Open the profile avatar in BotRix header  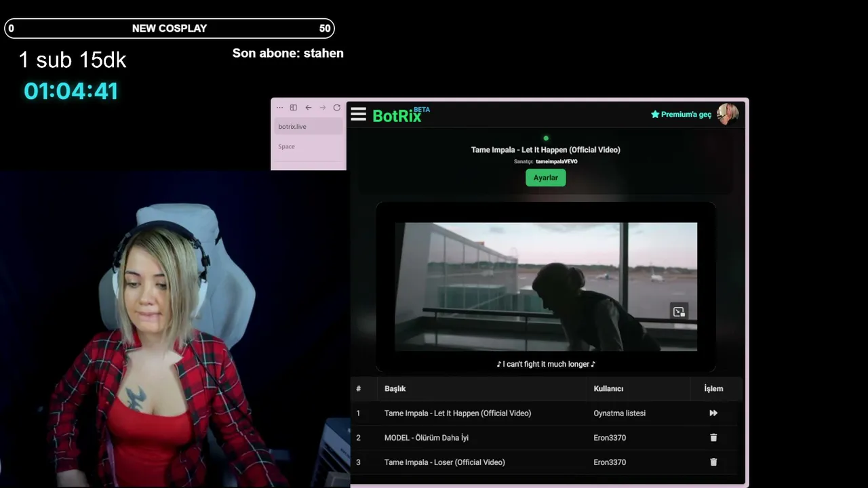pyautogui.click(x=728, y=114)
